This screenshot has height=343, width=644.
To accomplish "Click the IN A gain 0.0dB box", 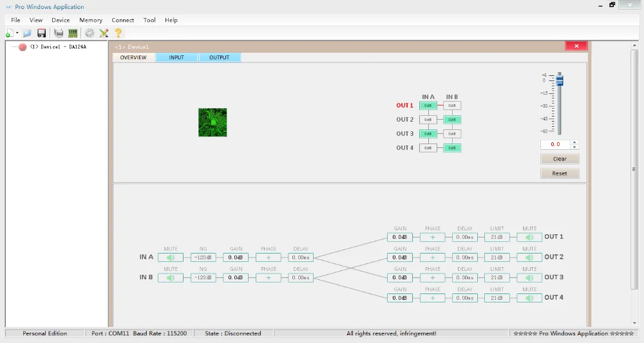I will click(x=236, y=257).
